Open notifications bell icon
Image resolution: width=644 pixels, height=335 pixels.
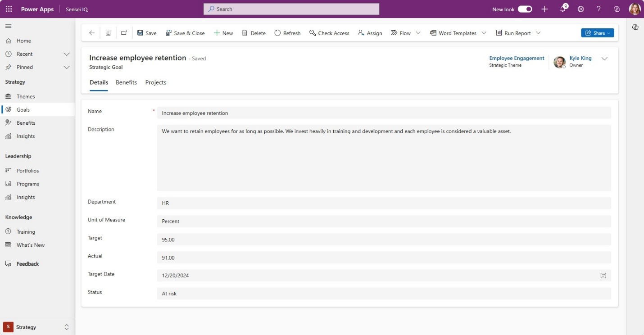[563, 9]
